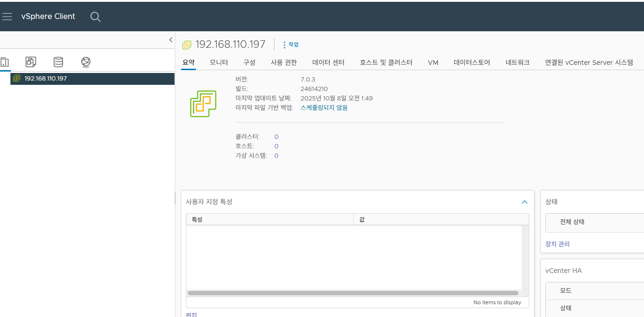Open the 장치 관리 link
This screenshot has height=317, width=644.
tap(558, 244)
